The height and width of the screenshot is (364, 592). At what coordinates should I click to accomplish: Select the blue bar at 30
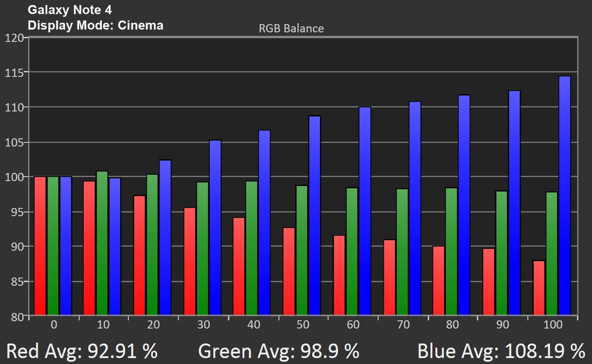215,228
